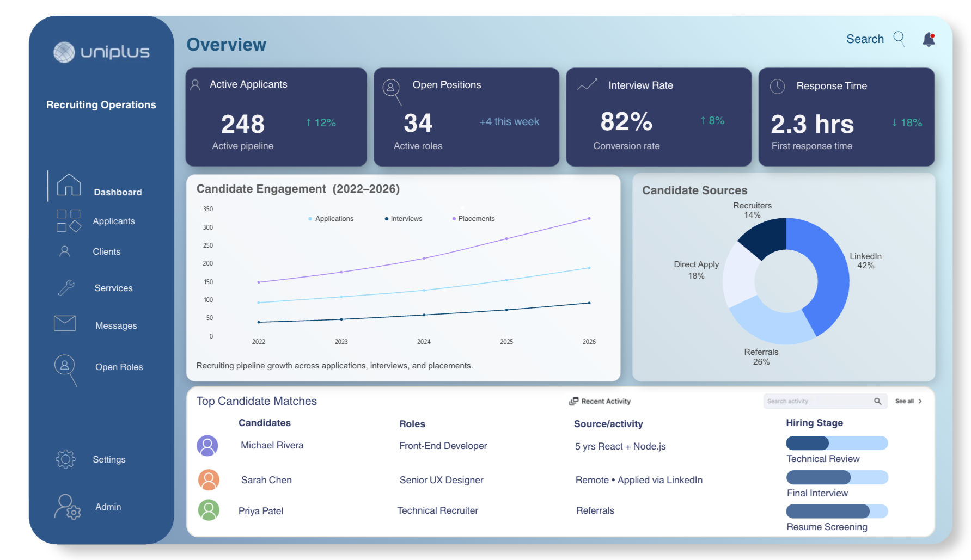Click the Services wrench icon
This screenshot has width=971, height=560.
pos(66,287)
